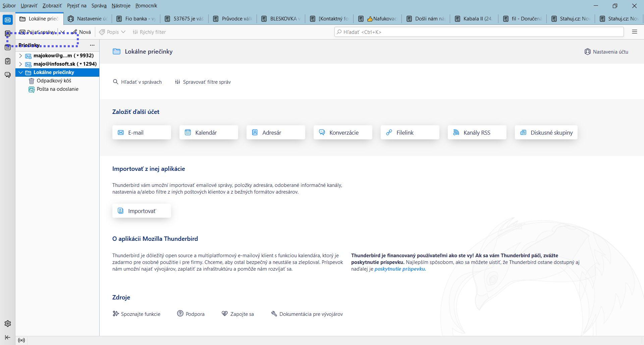Set up Kanály RSS account
The width and height of the screenshot is (644, 345).
click(477, 133)
